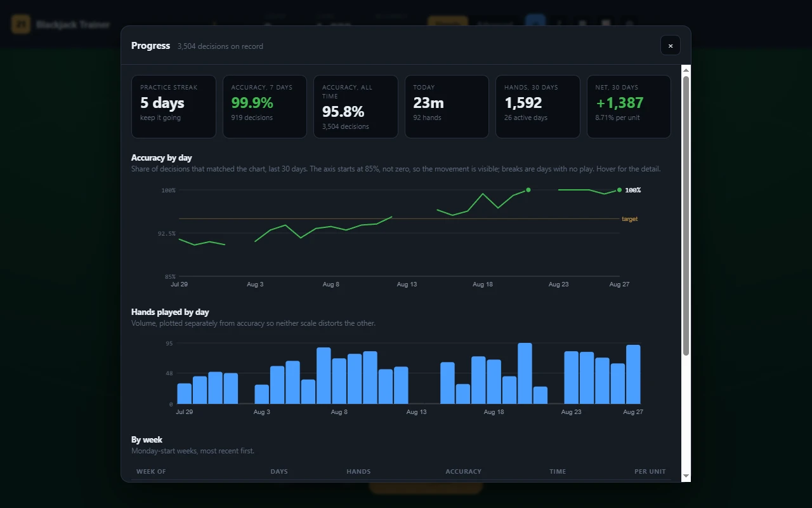Click the 'WEEK OF' column header
Image resolution: width=812 pixels, height=508 pixels.
[151, 472]
